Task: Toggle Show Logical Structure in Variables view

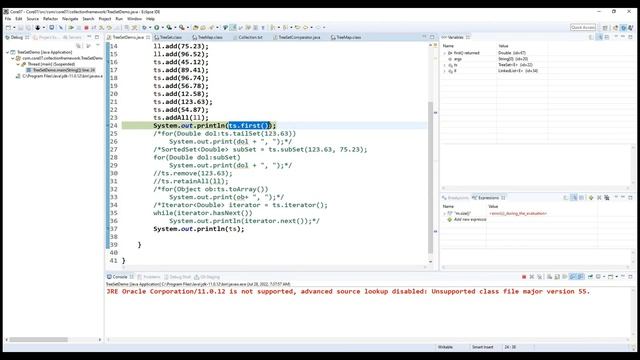Action: tap(599, 37)
